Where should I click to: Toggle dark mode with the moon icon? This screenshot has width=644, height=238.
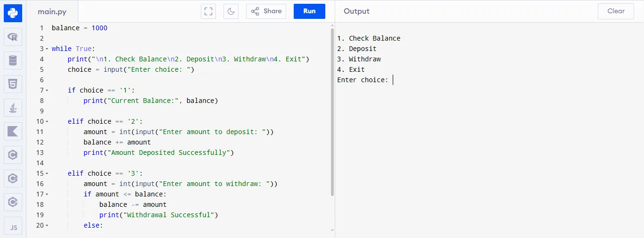pos(231,11)
